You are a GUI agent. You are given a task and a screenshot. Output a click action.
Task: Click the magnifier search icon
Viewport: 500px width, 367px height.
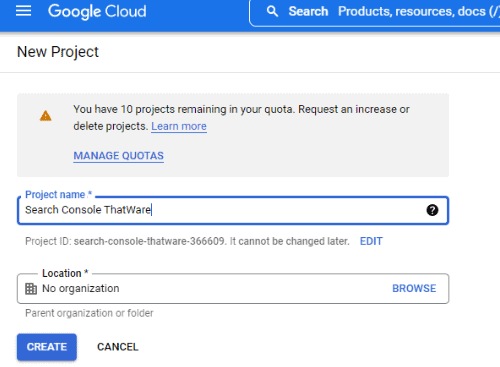click(272, 11)
